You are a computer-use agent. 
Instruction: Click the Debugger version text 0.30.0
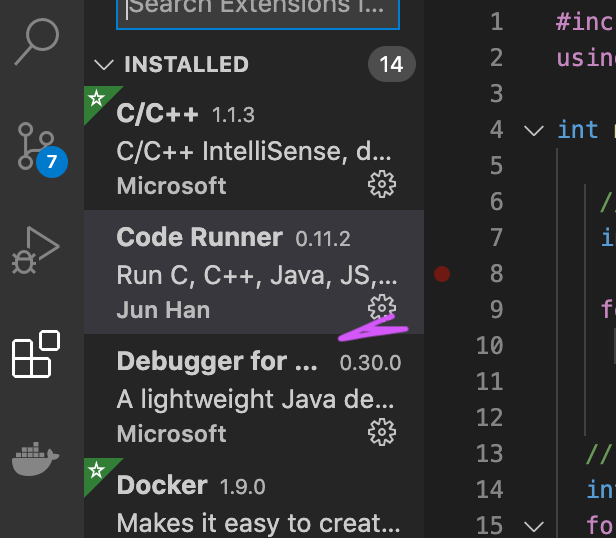click(x=370, y=363)
